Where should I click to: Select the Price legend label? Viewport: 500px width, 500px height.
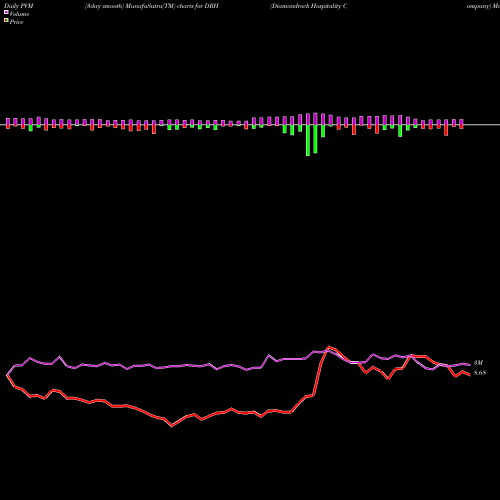click(16, 22)
